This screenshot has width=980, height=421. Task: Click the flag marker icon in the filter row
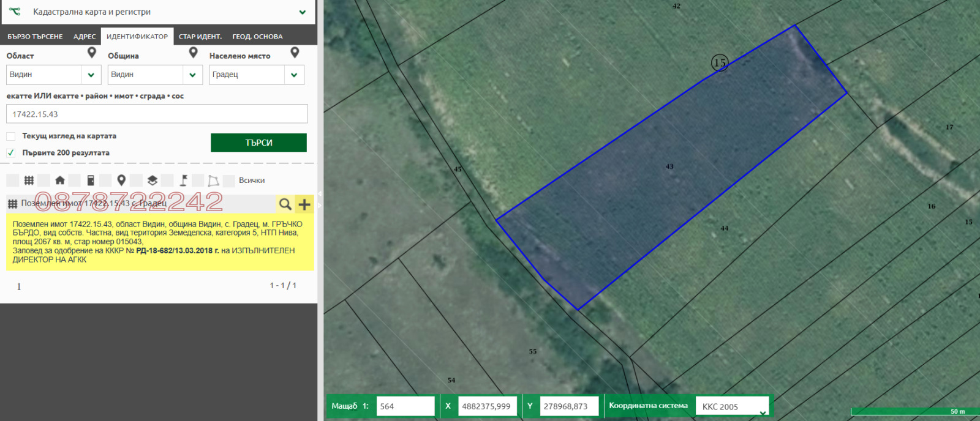click(x=183, y=181)
